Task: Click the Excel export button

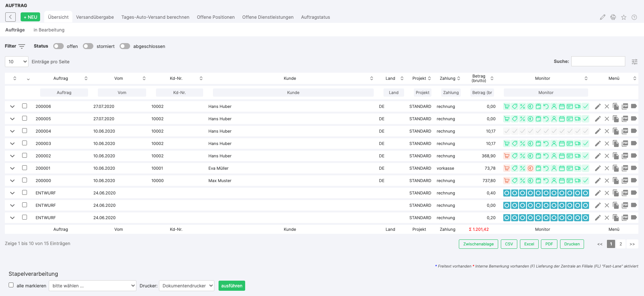Action: pyautogui.click(x=529, y=244)
